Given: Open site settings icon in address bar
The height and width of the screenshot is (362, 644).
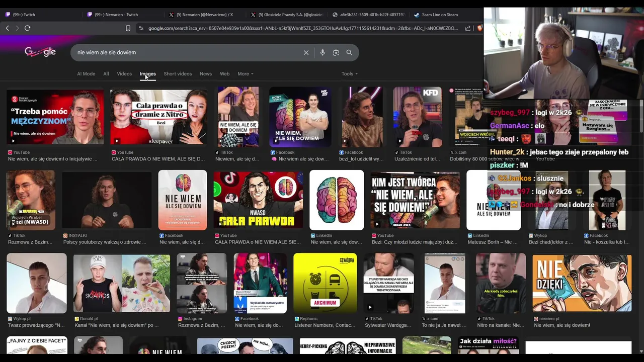Looking at the screenshot, I should point(141,28).
